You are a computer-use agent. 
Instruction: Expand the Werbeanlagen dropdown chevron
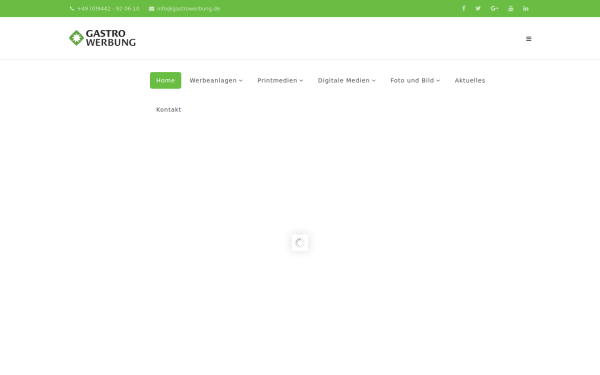tap(241, 81)
